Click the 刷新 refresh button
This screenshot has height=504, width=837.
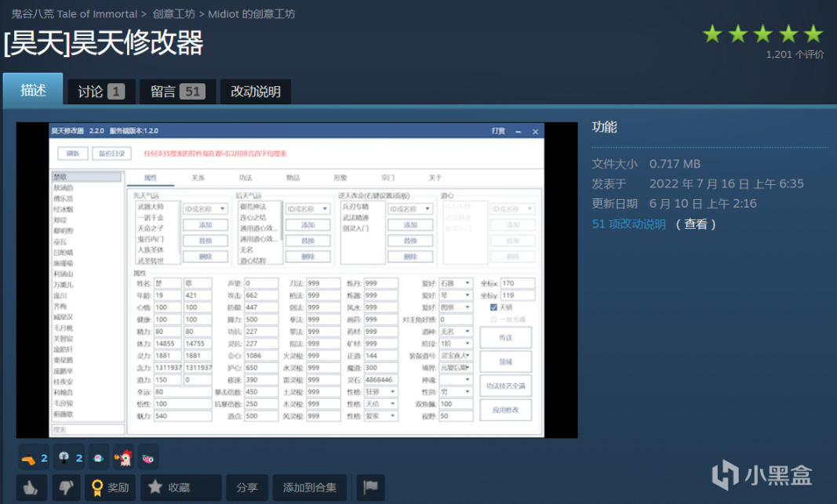click(x=73, y=154)
